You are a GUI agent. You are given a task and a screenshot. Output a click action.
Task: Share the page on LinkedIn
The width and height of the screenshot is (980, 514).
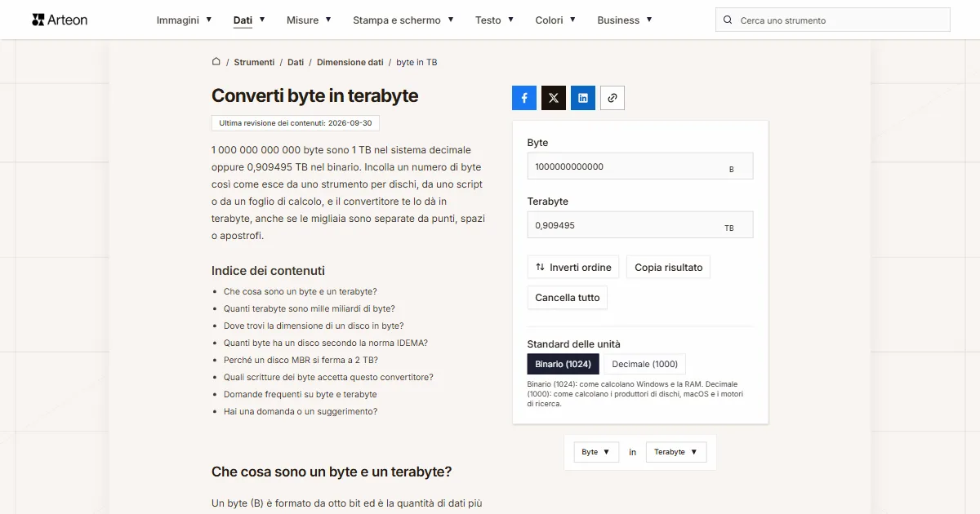point(583,98)
